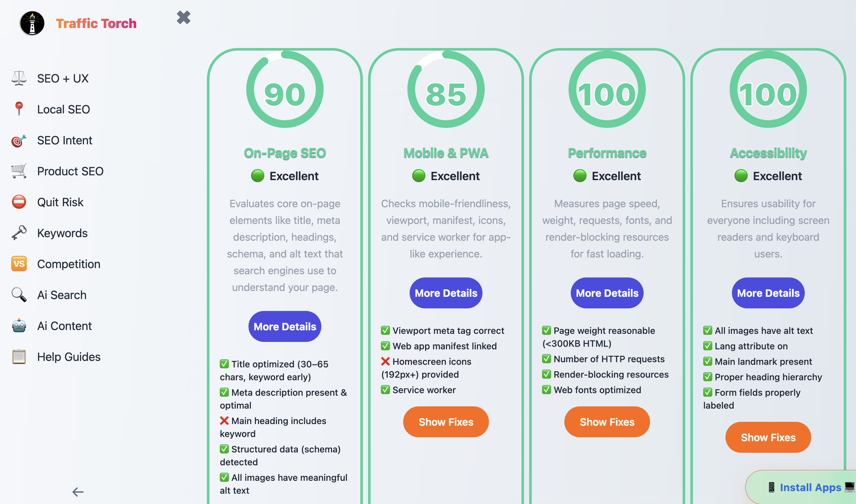
Task: Click the key icon for Keywords
Action: click(19, 233)
